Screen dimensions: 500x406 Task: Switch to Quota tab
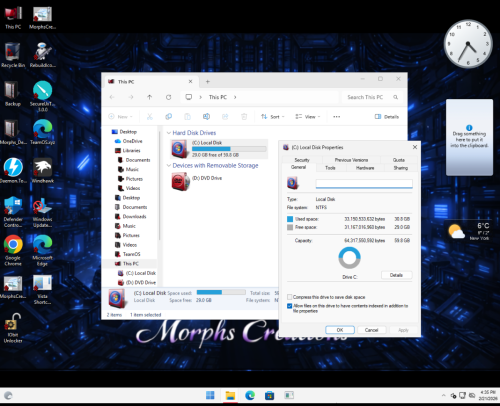tap(399, 160)
